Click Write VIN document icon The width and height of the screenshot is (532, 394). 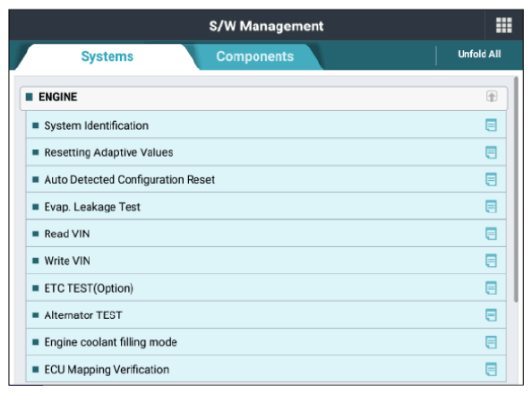[x=491, y=261]
